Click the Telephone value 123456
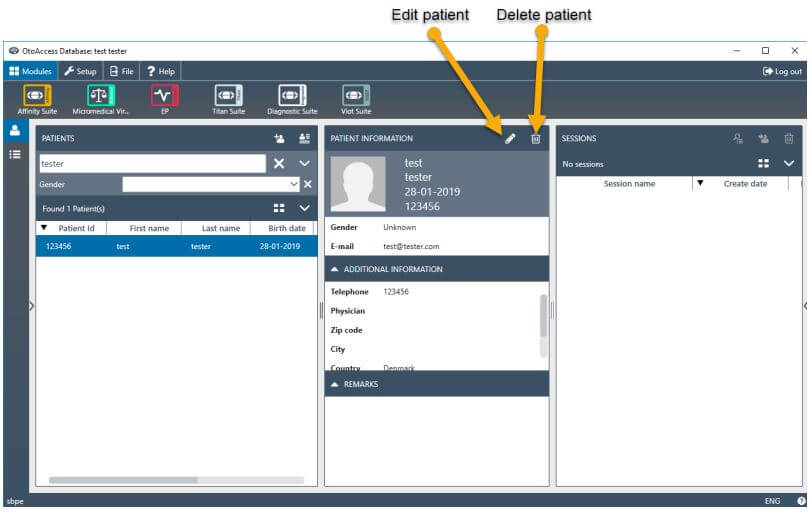812x512 pixels. pyautogui.click(x=396, y=292)
